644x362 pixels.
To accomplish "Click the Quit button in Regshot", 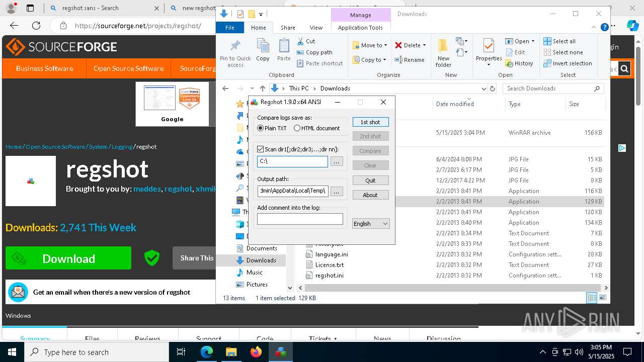I will 370,180.
